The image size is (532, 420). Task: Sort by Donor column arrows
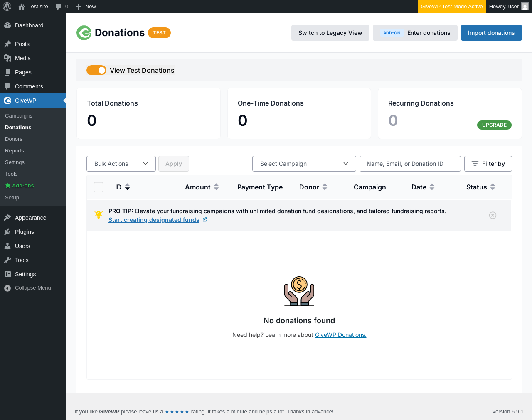click(x=325, y=187)
